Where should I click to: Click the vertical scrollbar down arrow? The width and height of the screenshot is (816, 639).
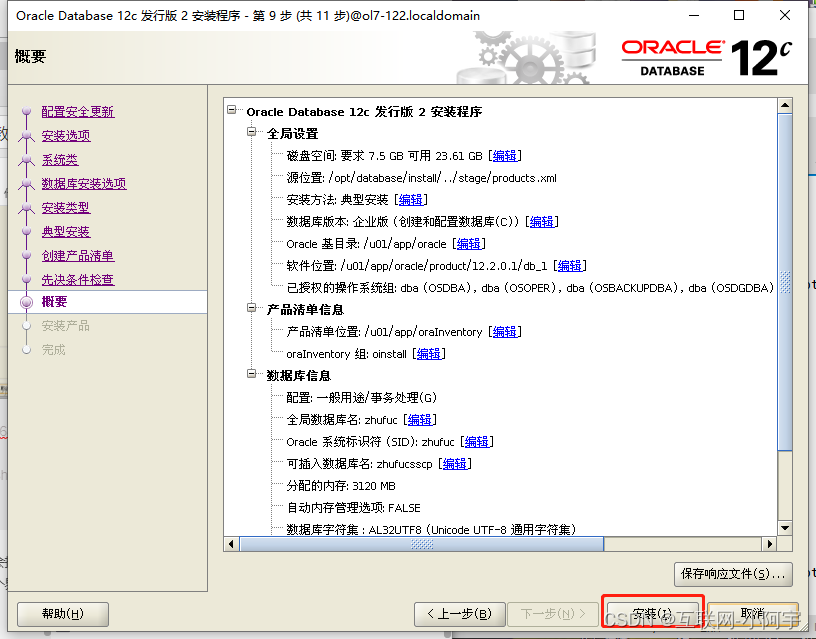(785, 528)
